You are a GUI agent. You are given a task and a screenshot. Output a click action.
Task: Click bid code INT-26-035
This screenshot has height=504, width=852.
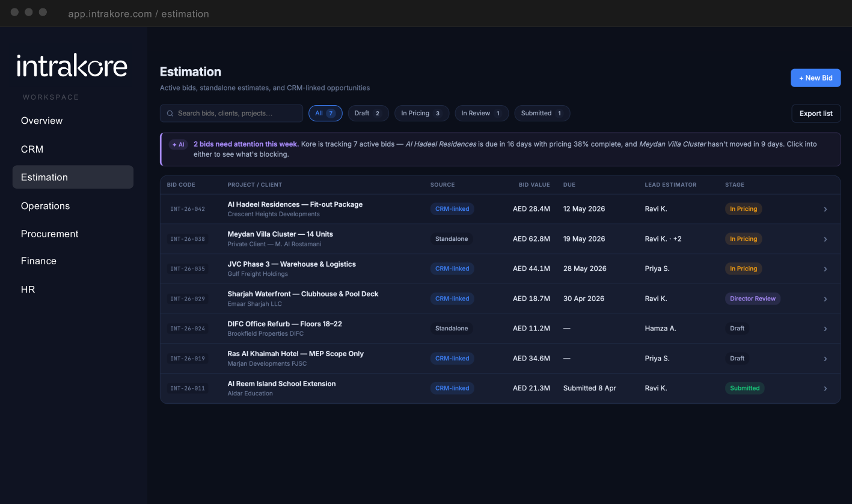coord(188,269)
